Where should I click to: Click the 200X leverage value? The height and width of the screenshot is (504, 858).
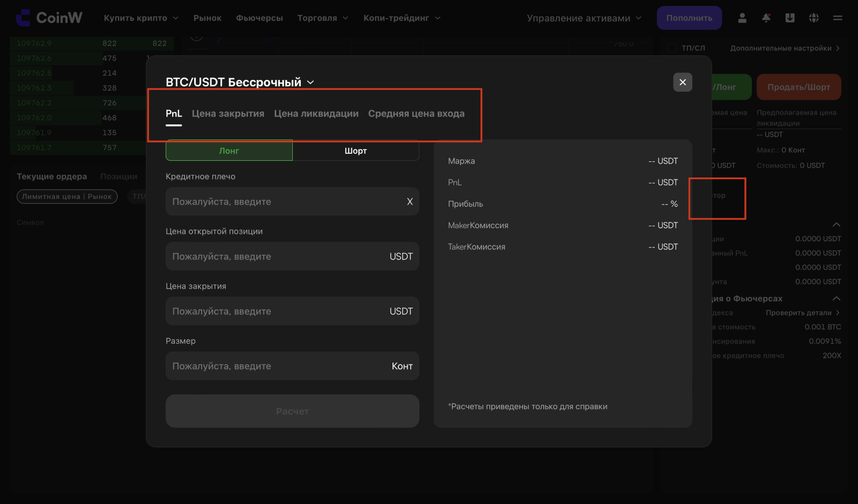click(832, 355)
